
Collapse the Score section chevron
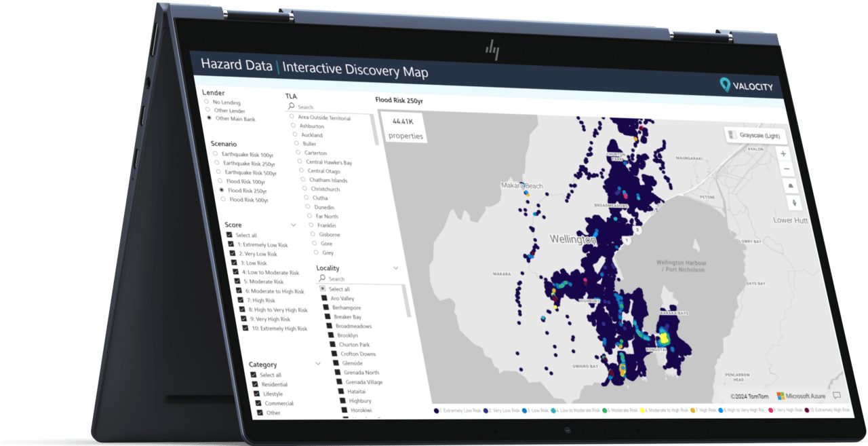(294, 224)
